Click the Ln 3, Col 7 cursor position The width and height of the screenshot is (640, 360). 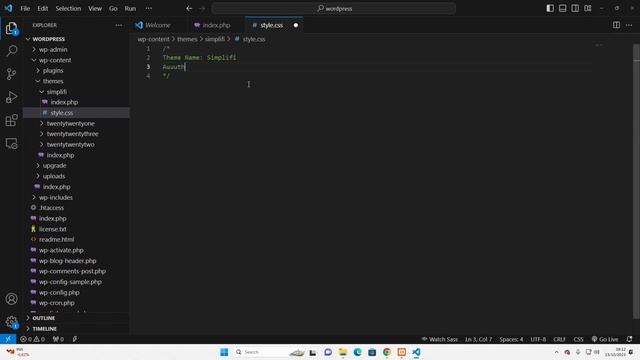[478, 339]
